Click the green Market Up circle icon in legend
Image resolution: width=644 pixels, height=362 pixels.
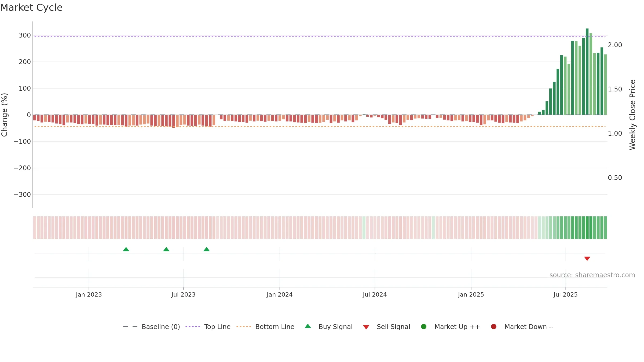[424, 326]
